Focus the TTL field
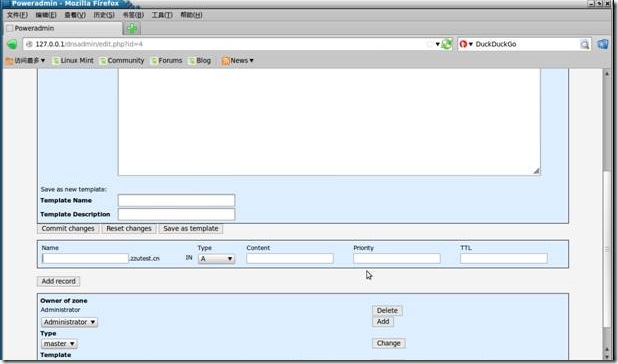The width and height of the screenshot is (618, 364). (x=504, y=258)
